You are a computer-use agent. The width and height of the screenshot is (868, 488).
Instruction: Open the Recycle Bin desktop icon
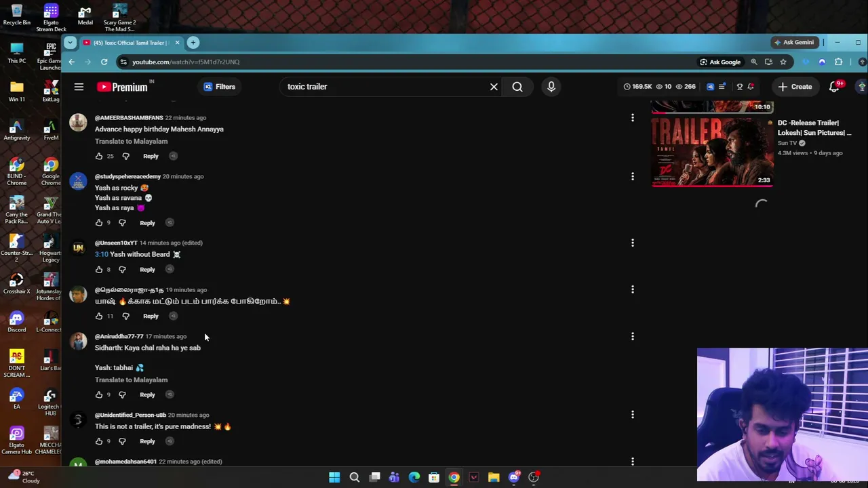[x=17, y=15]
